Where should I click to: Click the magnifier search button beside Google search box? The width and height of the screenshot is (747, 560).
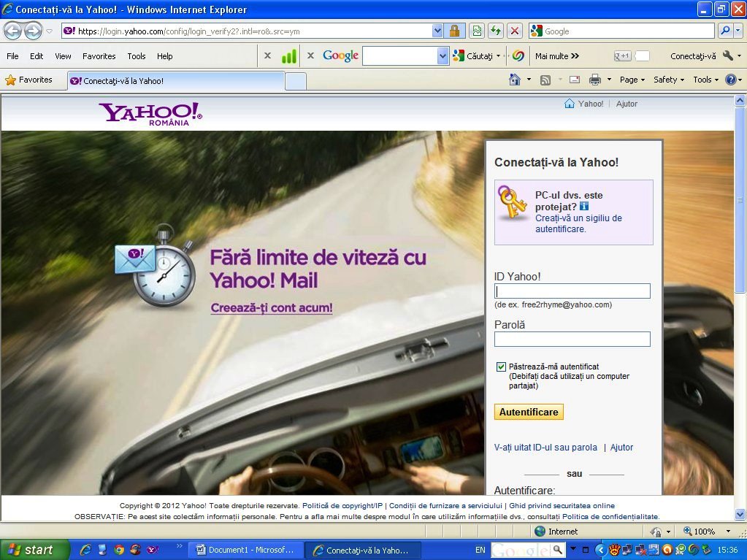725,31
